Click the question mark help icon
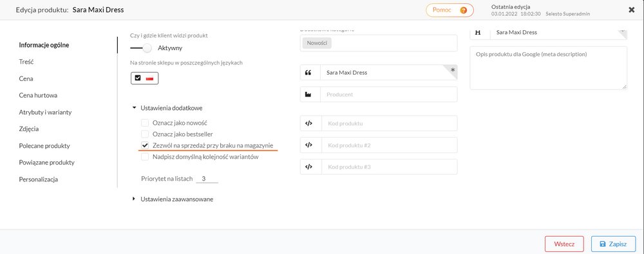The height and width of the screenshot is (254, 644). click(463, 10)
